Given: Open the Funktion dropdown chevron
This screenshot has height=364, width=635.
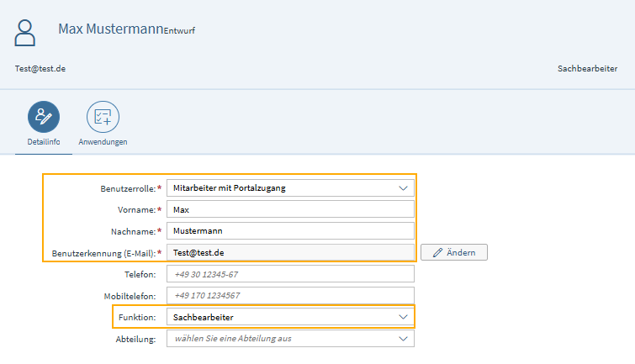Looking at the screenshot, I should coord(403,317).
